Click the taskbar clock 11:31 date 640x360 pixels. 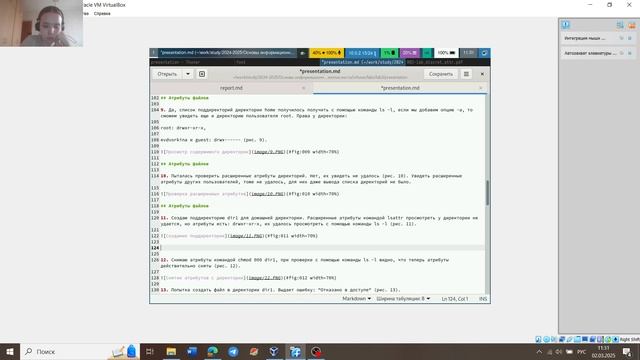point(603,352)
